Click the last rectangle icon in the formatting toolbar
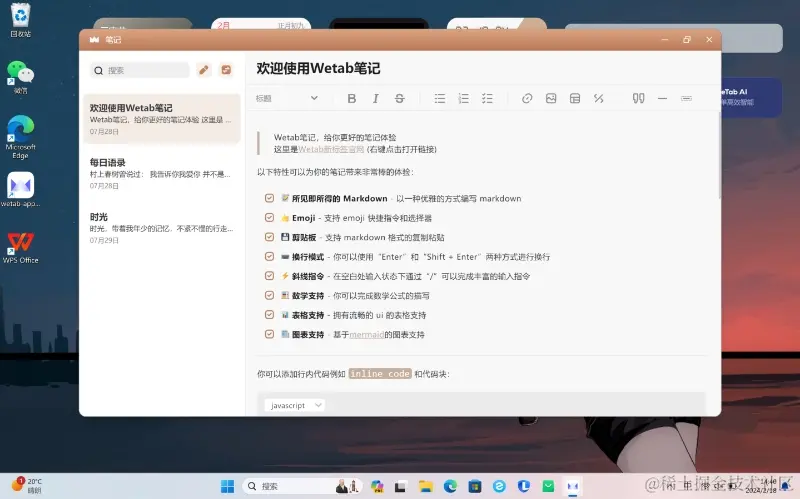 tap(686, 98)
